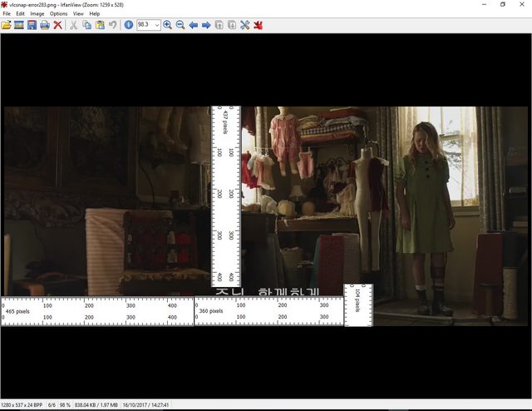The width and height of the screenshot is (532, 411).
Task: Zoom in with the magnifier plus icon
Action: pyautogui.click(x=167, y=25)
